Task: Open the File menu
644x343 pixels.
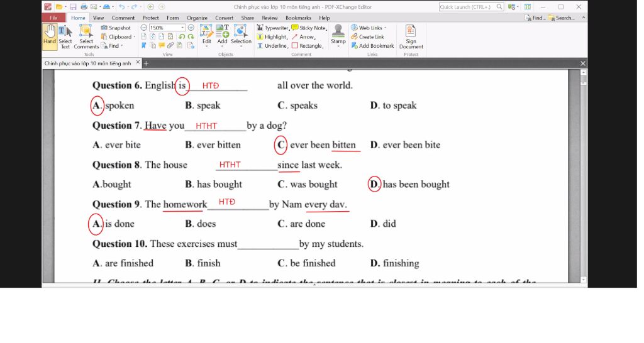Action: click(x=53, y=18)
